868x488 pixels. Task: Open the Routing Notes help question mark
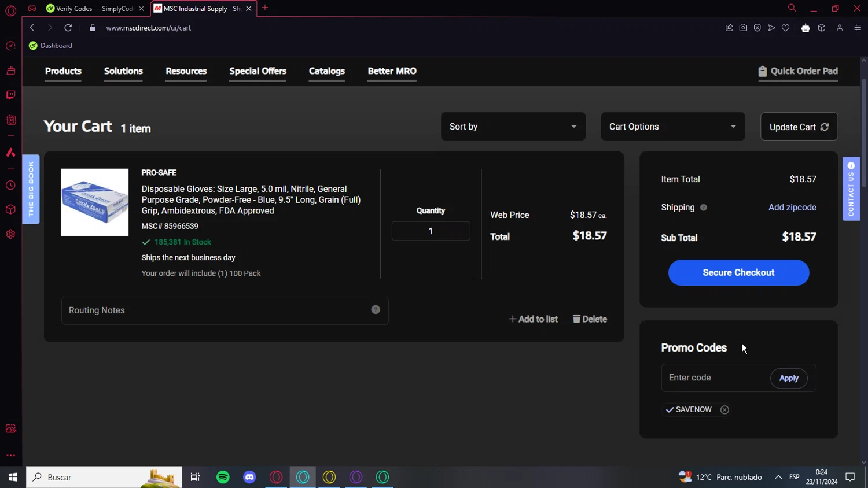click(x=376, y=310)
